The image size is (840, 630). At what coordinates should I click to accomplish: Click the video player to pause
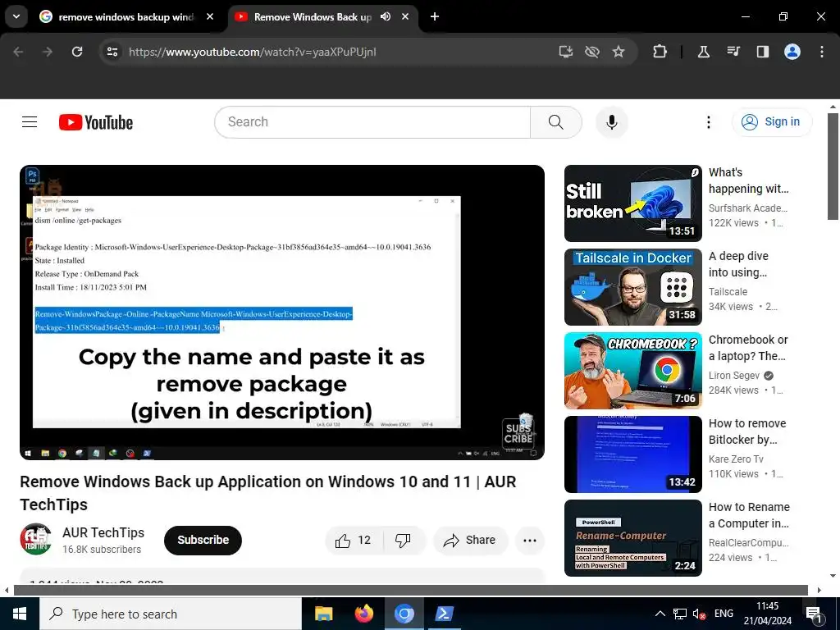282,313
